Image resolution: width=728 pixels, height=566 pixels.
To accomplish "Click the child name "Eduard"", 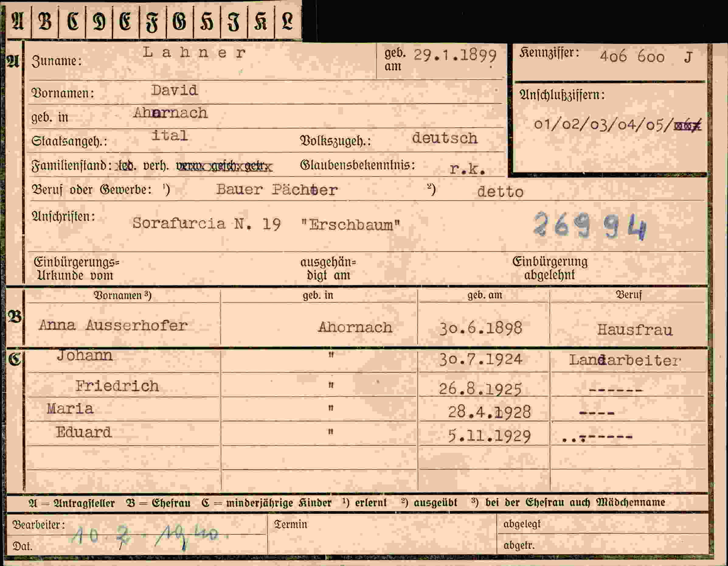I will click(83, 432).
